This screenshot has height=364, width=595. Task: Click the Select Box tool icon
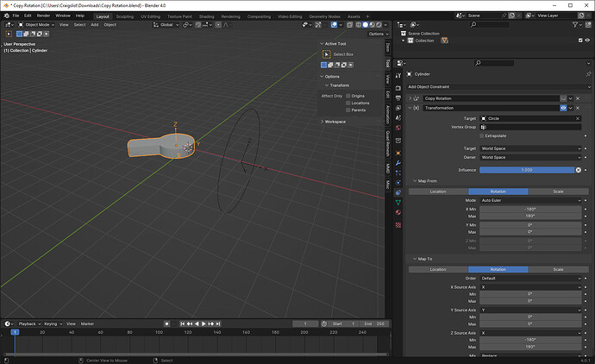[326, 54]
